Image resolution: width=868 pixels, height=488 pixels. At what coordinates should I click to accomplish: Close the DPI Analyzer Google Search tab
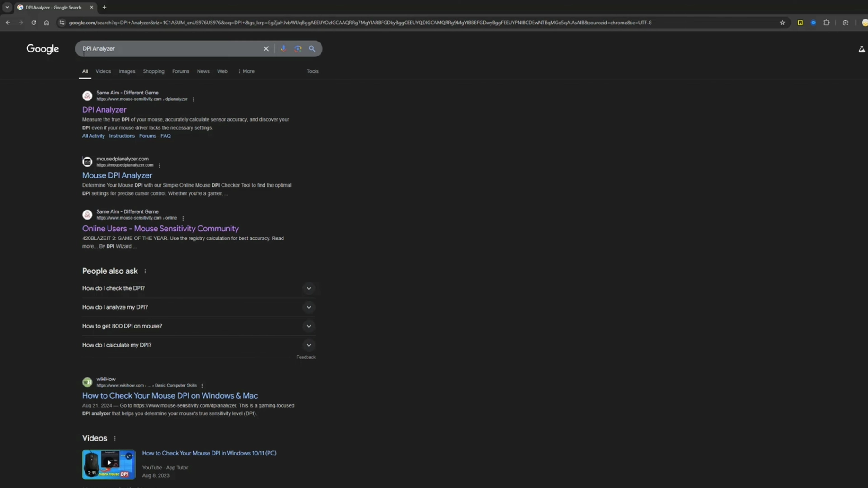pyautogui.click(x=91, y=7)
